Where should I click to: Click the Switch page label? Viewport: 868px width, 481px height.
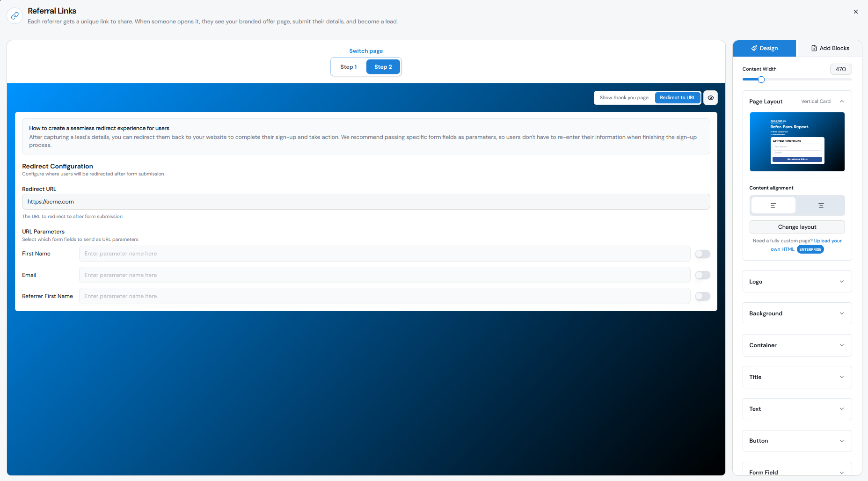point(366,51)
